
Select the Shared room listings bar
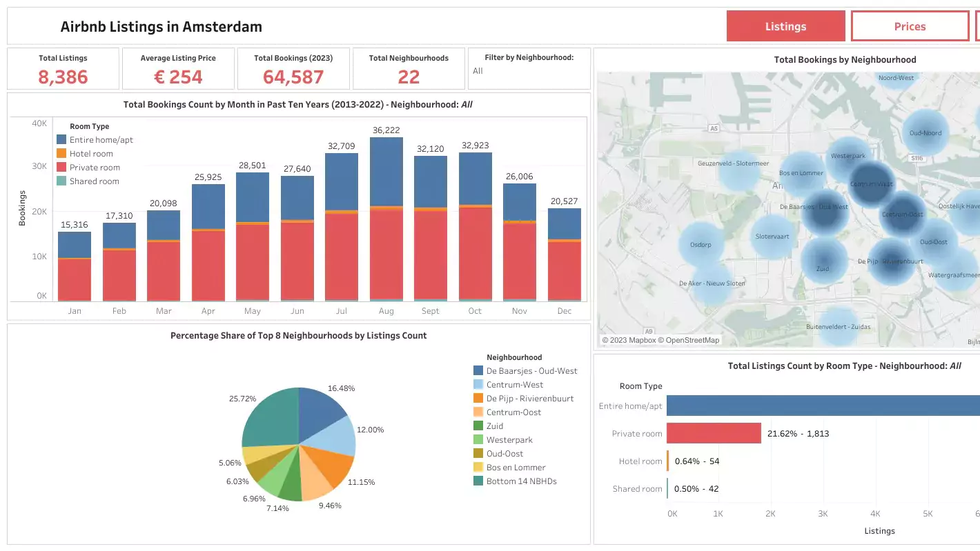(x=667, y=488)
